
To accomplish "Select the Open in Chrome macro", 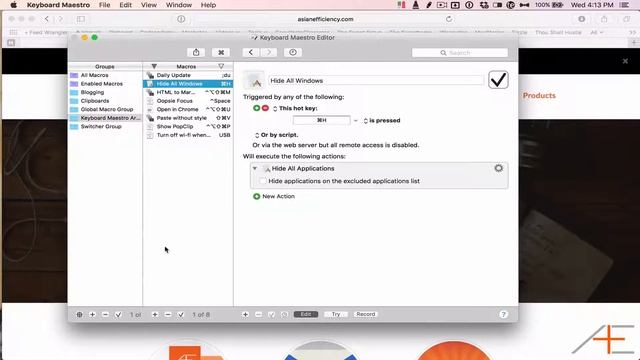I will click(x=188, y=109).
